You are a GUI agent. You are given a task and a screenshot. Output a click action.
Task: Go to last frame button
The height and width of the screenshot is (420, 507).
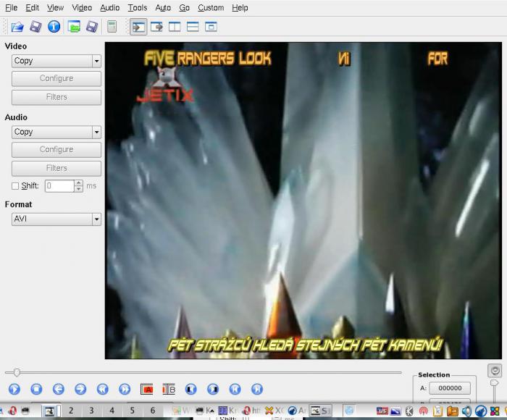tap(257, 389)
